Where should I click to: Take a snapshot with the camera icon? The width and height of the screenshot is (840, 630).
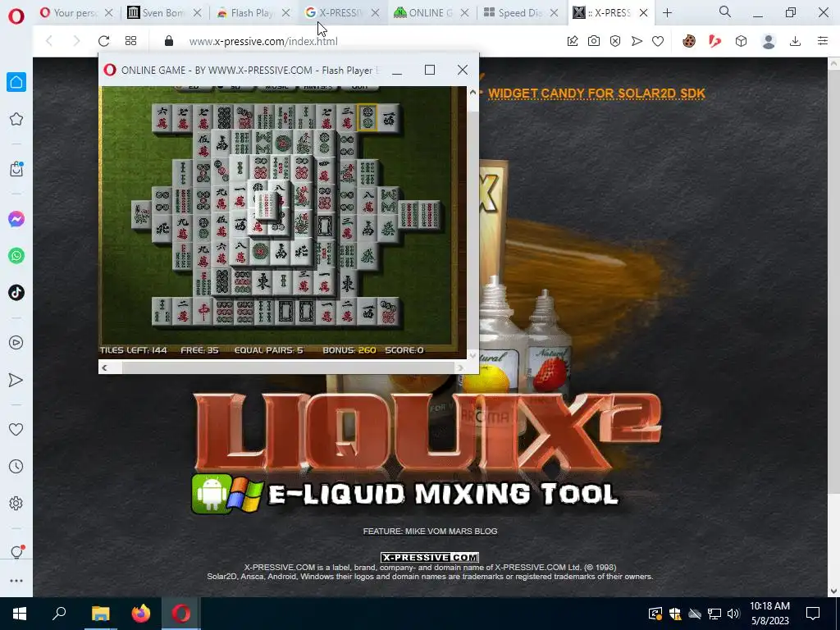pyautogui.click(x=594, y=41)
